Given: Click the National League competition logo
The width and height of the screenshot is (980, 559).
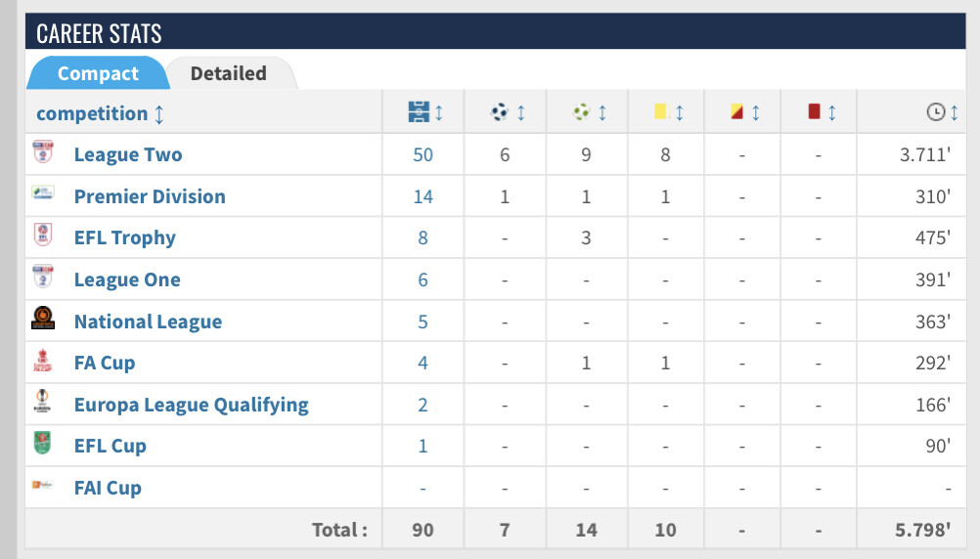Looking at the screenshot, I should pyautogui.click(x=43, y=318).
